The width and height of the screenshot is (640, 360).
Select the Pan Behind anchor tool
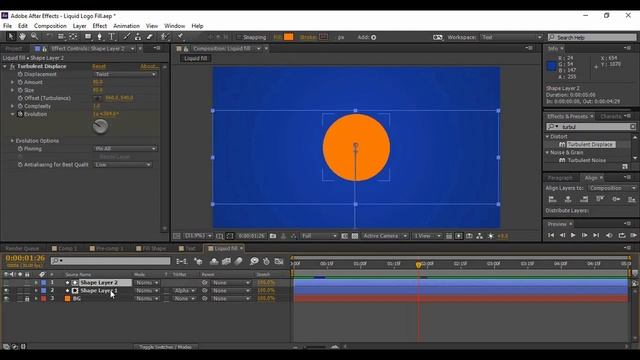[73, 37]
